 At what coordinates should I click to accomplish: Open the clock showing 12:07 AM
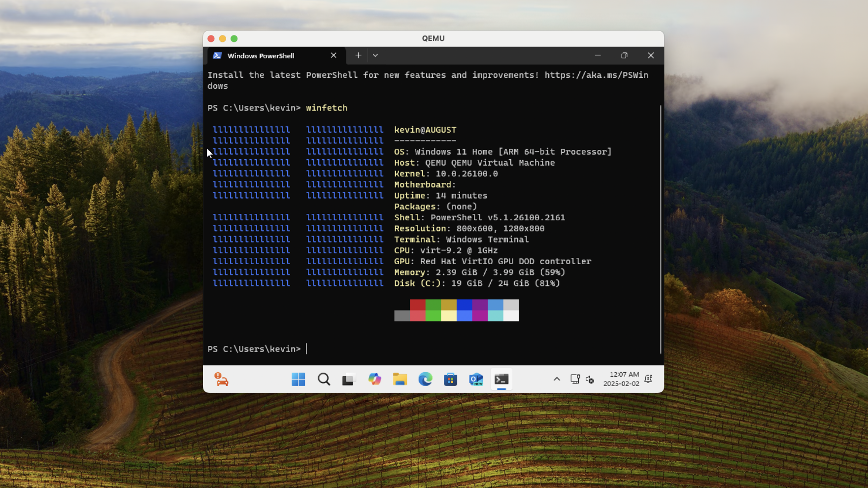pos(624,375)
